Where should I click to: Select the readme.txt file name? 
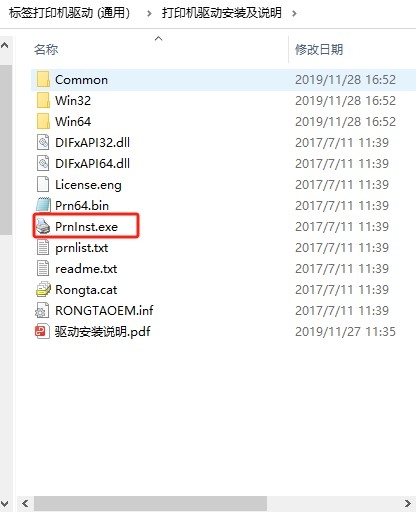point(86,269)
